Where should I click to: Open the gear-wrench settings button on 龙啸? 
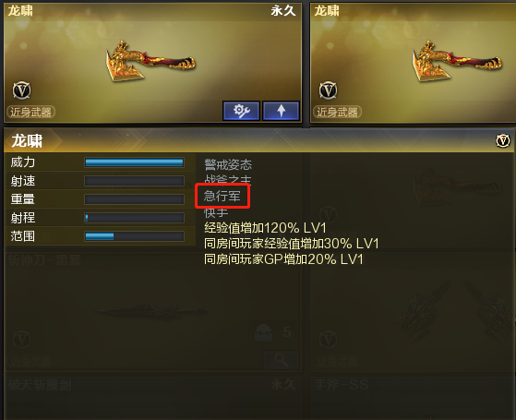(242, 111)
